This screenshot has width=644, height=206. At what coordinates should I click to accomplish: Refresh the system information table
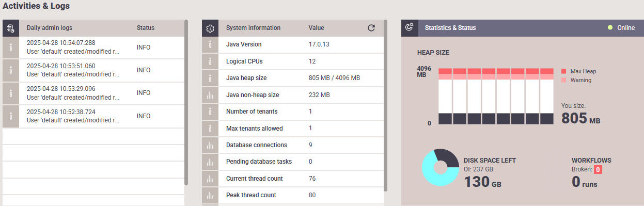(371, 28)
